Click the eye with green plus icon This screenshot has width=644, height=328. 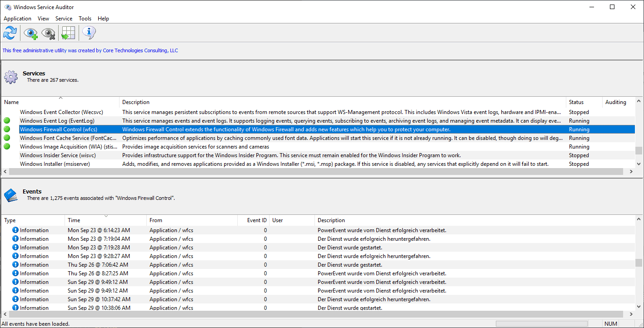(30, 33)
